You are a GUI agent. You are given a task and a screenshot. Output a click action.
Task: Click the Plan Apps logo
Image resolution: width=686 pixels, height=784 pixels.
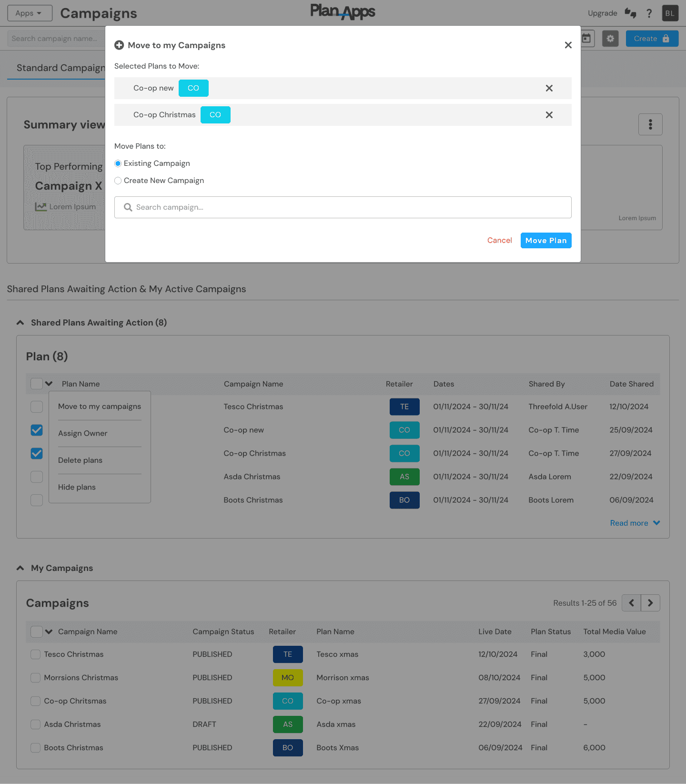(x=343, y=11)
